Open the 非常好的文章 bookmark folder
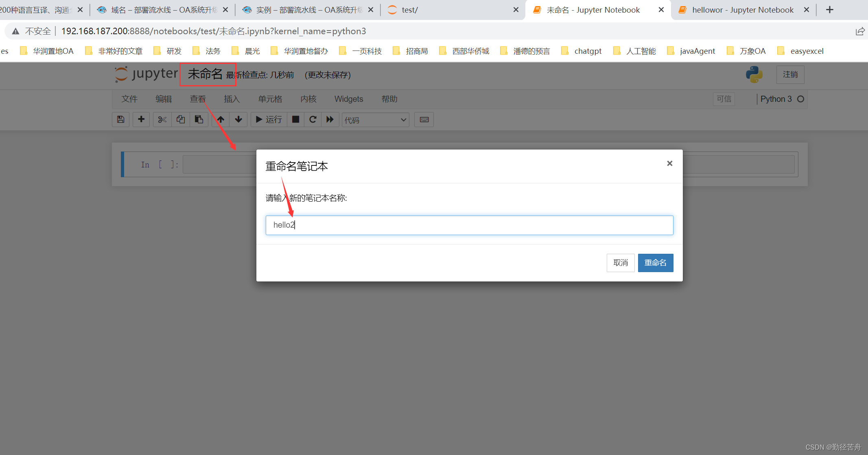 click(114, 51)
